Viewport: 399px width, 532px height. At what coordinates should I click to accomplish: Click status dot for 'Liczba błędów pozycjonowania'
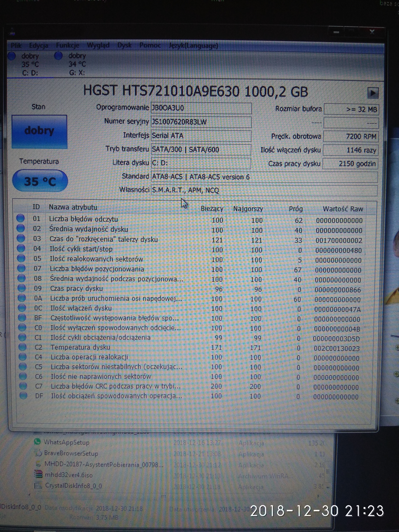(21, 268)
